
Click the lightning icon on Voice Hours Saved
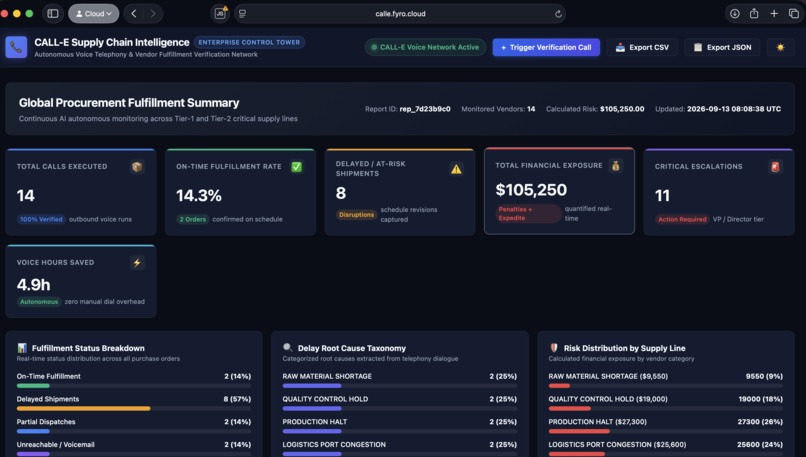137,263
